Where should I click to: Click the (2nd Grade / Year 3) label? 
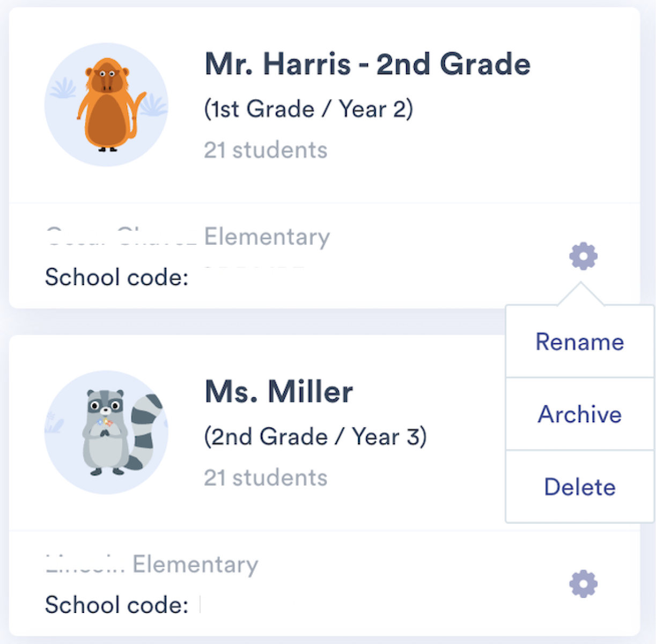(x=315, y=436)
